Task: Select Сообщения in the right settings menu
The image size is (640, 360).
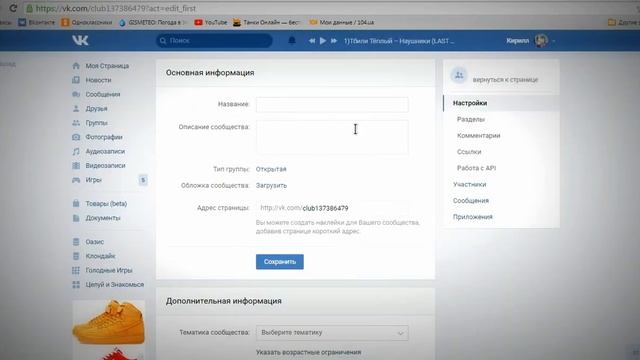Action: click(x=471, y=201)
